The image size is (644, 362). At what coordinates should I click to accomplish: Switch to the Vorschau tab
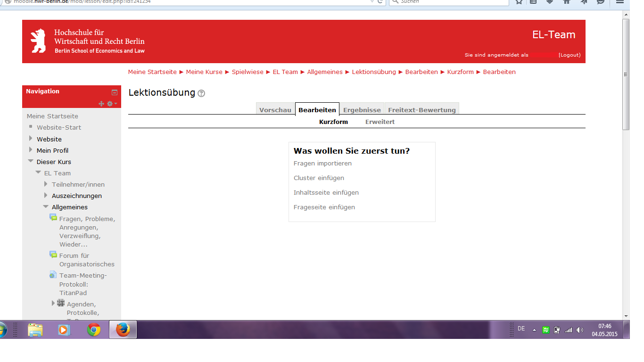point(275,110)
